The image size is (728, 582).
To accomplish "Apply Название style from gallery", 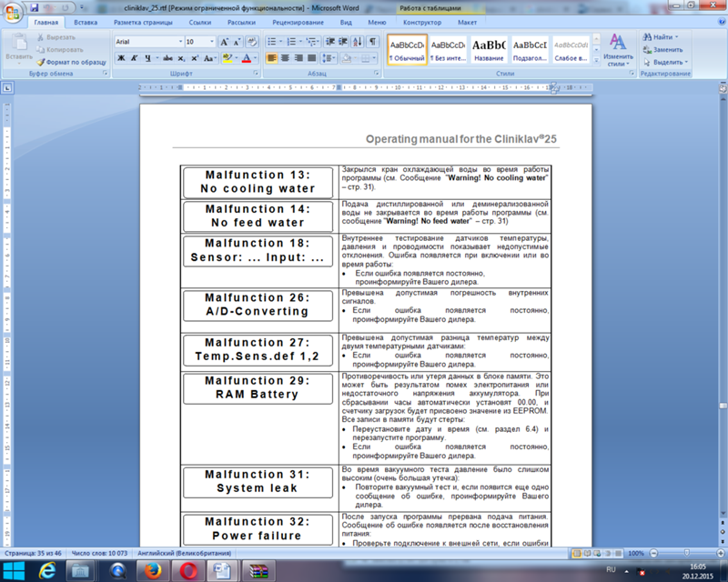I will 489,50.
